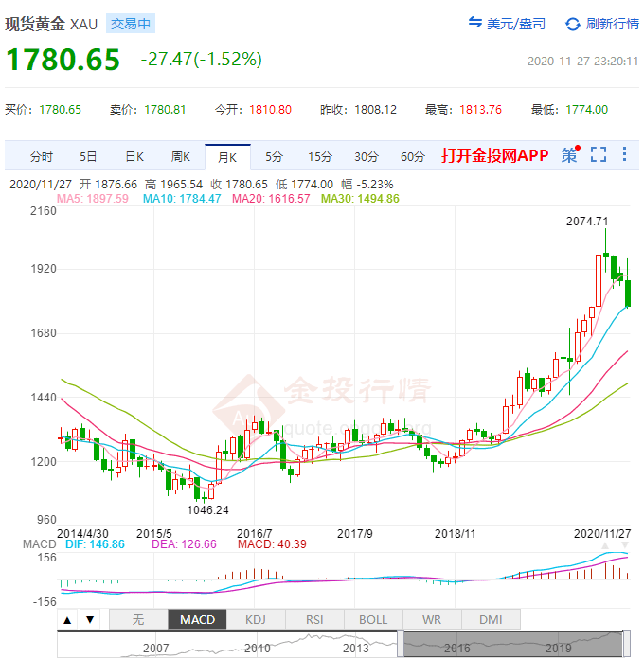Open the three-dot more options menu
This screenshot has height=659, width=644.
point(623,154)
